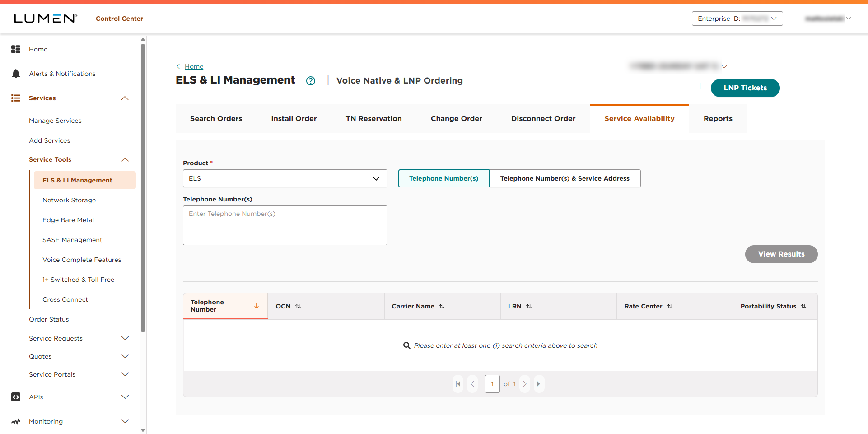Toggle sorting on the Portability Status column
Viewport: 868px width, 434px height.
[x=804, y=306]
